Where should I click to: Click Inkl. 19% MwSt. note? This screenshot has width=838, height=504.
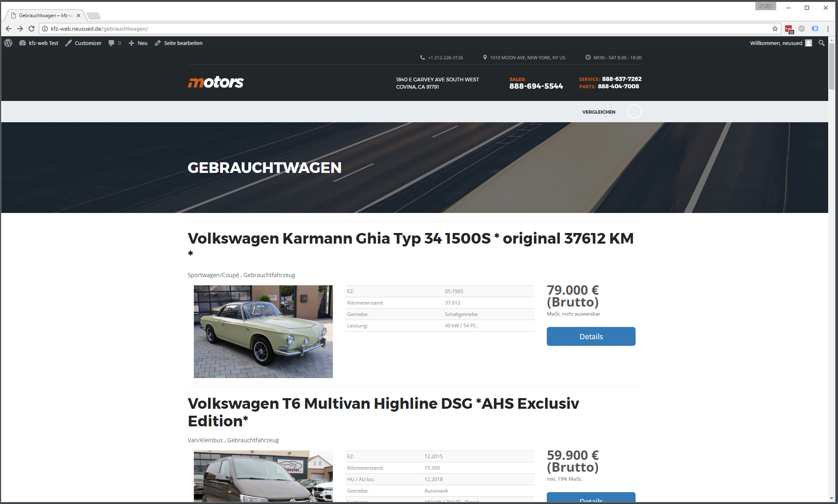coord(564,479)
